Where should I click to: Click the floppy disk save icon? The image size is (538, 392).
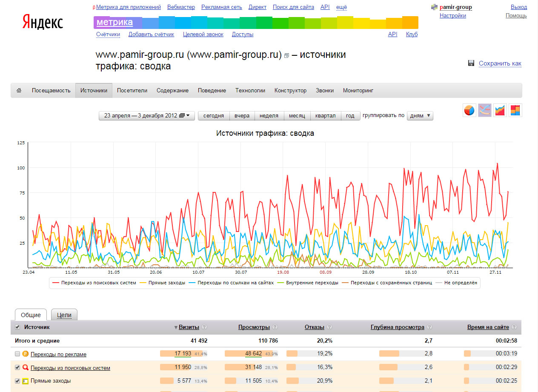[x=471, y=63]
